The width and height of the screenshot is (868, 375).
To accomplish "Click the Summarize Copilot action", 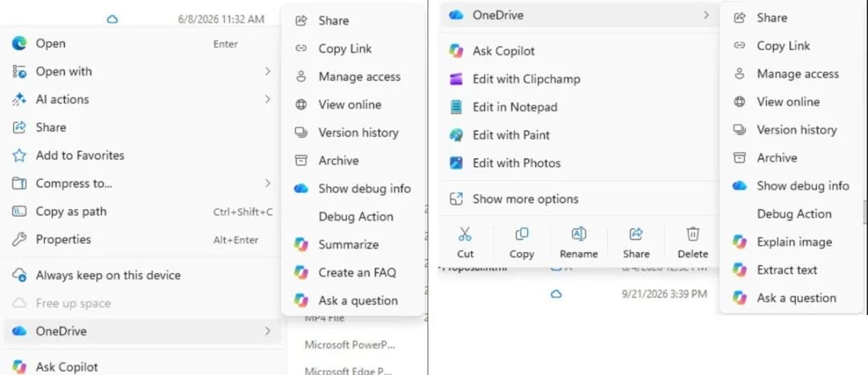I will point(353,244).
